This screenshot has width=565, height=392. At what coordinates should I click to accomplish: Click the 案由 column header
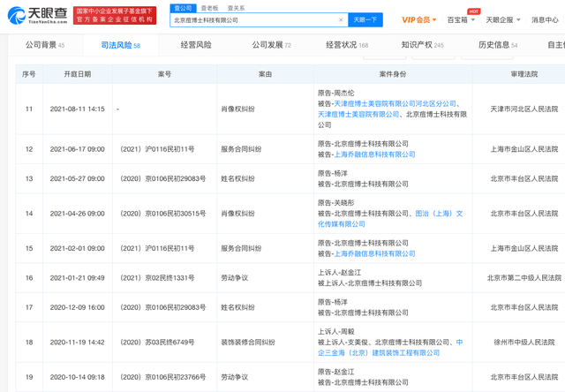265,74
